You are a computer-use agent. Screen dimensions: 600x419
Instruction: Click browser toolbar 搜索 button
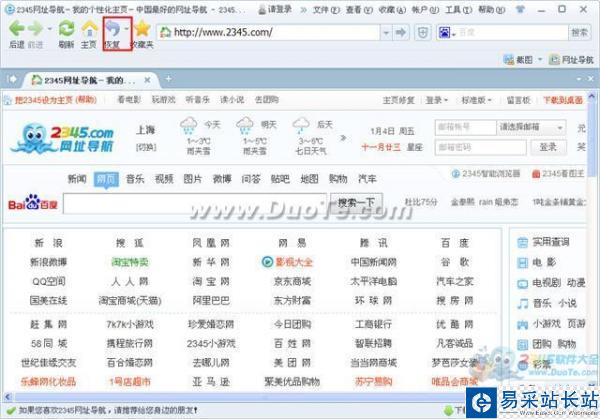[x=579, y=33]
